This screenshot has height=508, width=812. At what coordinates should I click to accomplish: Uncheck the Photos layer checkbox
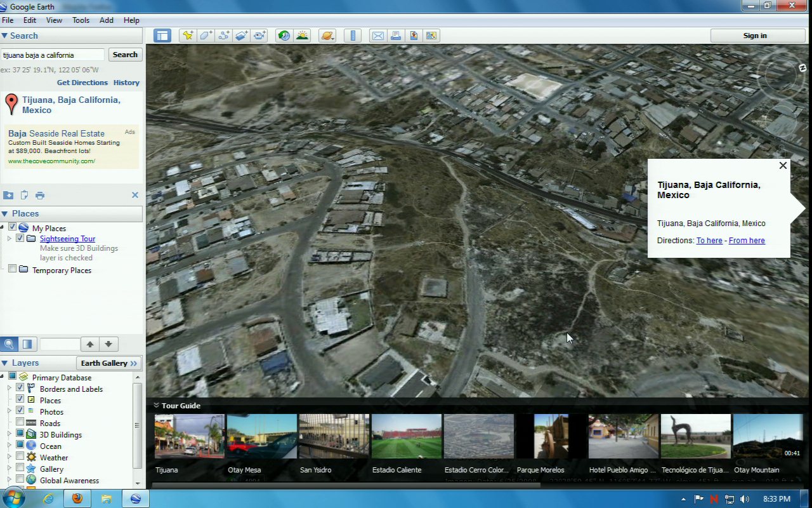pyautogui.click(x=20, y=411)
